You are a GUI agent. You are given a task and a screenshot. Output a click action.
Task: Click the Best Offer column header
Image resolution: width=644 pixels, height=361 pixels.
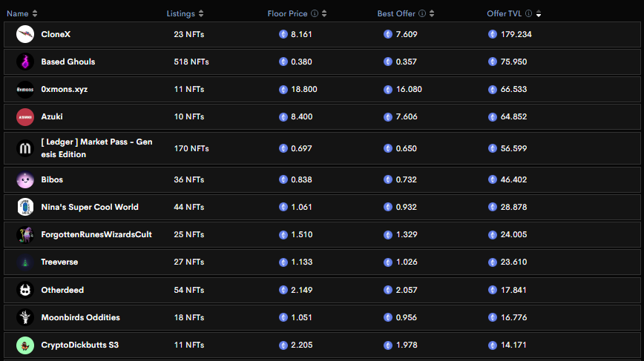[x=396, y=13]
